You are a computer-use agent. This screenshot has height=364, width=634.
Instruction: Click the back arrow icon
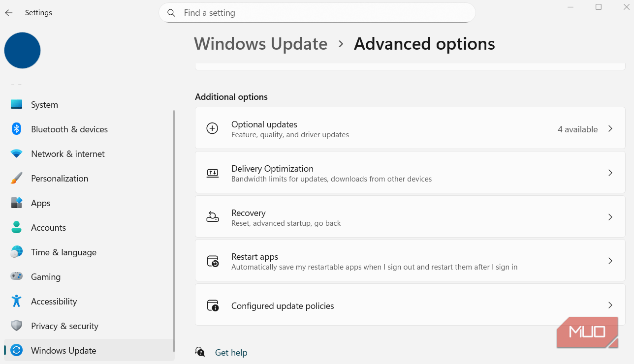[9, 13]
